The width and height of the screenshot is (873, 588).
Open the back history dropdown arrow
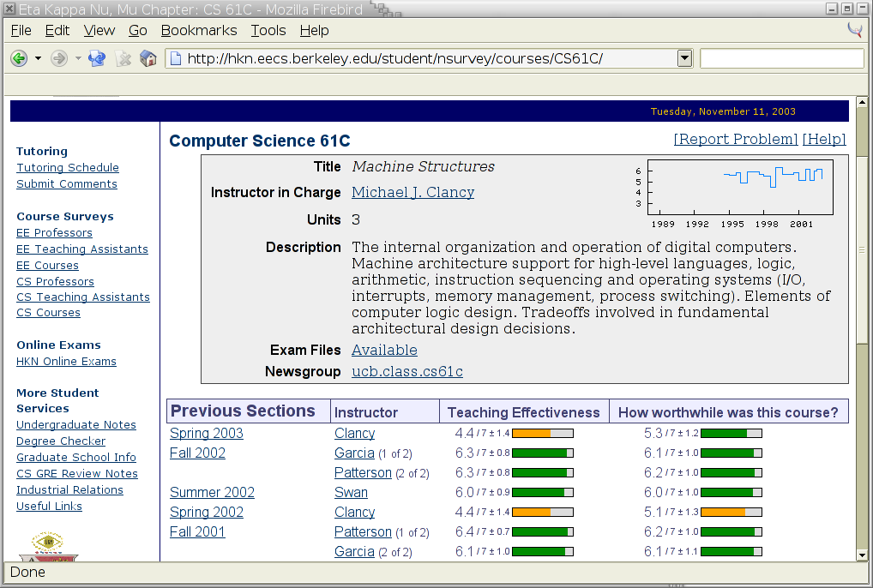click(38, 58)
